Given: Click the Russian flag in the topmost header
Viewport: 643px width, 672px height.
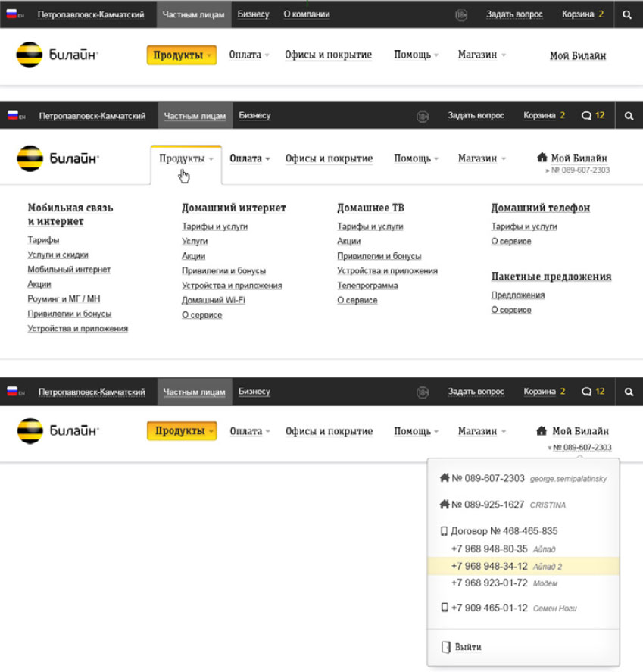Looking at the screenshot, I should [x=11, y=14].
